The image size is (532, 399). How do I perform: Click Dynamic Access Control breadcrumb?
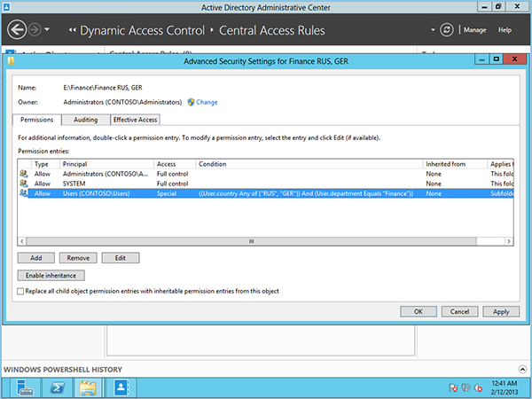coord(142,30)
